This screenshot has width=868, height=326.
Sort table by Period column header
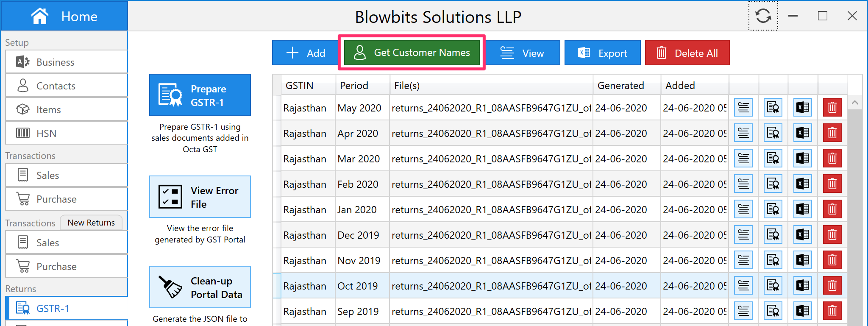[x=354, y=86]
